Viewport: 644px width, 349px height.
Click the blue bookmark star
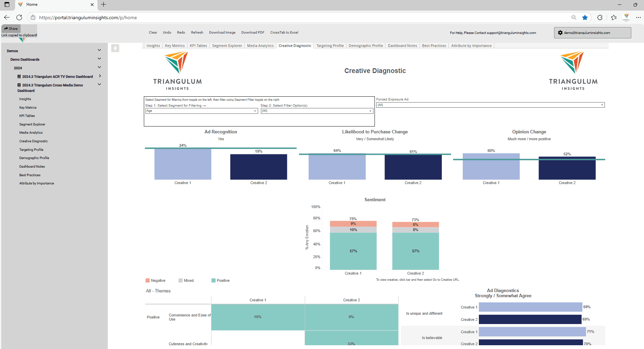[585, 17]
